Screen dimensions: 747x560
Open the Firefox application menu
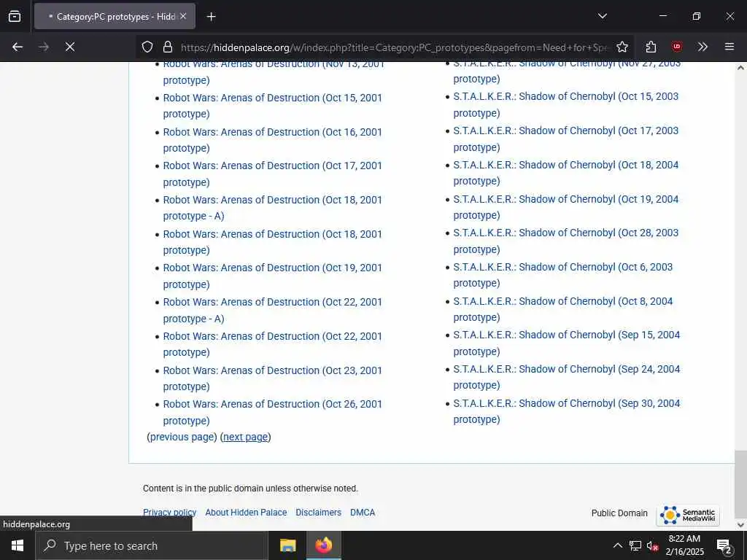click(729, 47)
